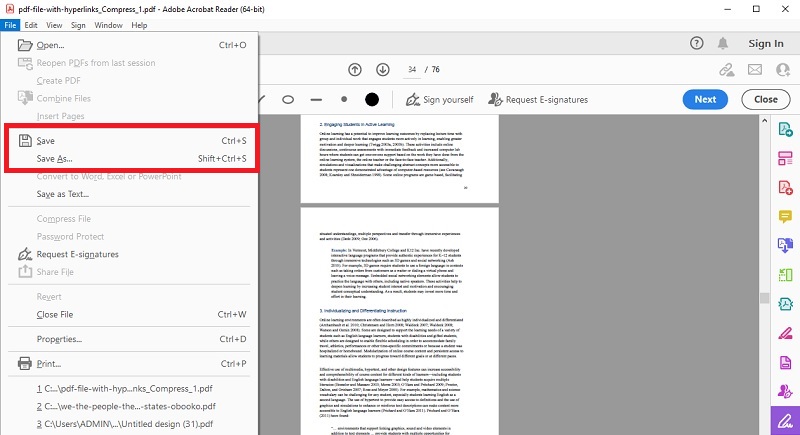
Task: Click the current page number field
Action: tap(412, 70)
